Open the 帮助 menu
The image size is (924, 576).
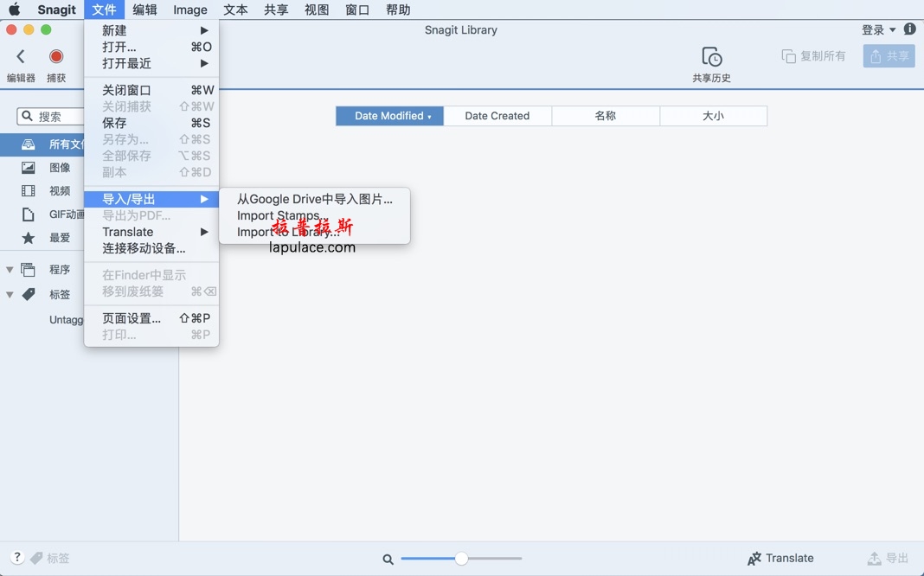tap(398, 10)
